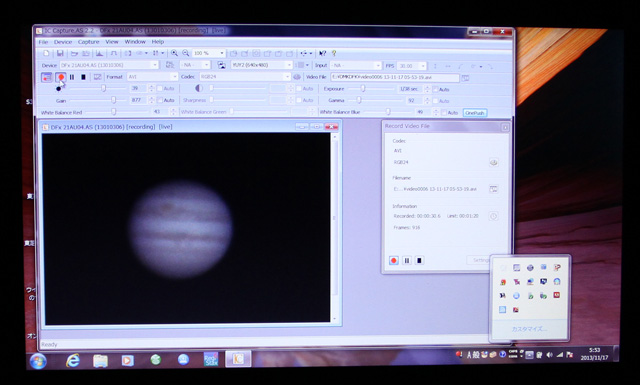Click the codec properties icon beside Codec dropdown
Screen dimensions: 640x385
[x=297, y=77]
